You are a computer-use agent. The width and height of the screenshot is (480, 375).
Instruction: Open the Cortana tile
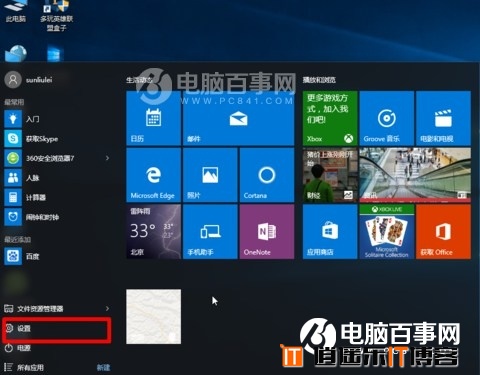(x=267, y=175)
